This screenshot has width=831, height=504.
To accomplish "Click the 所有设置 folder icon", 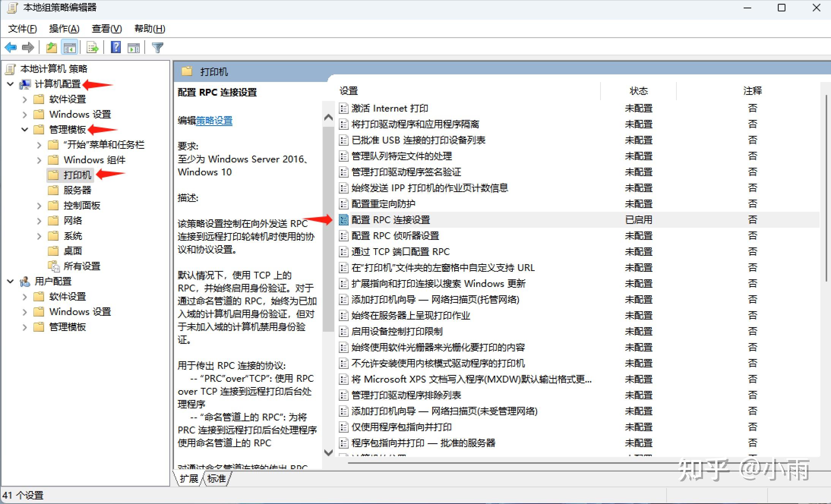I will pyautogui.click(x=54, y=266).
